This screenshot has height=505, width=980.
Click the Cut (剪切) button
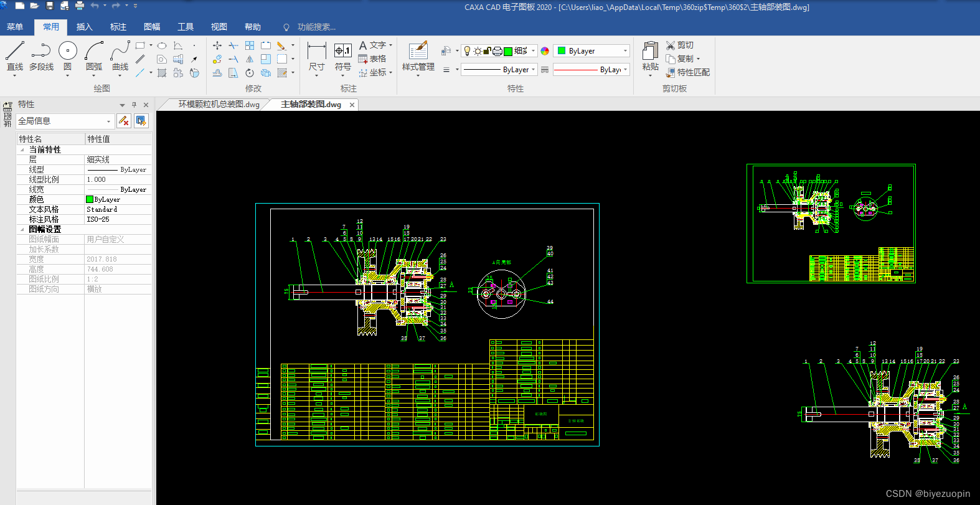(679, 45)
